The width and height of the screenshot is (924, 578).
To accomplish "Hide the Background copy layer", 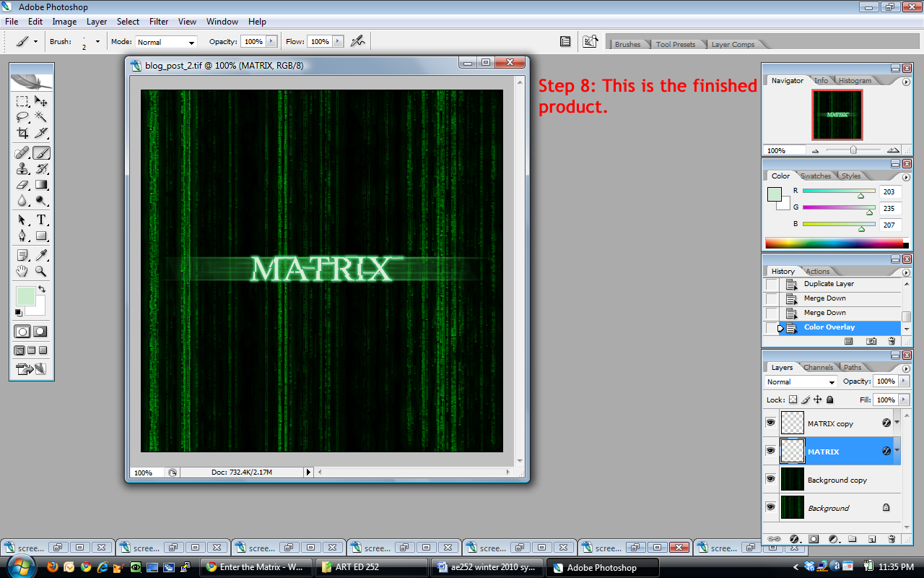I will pos(770,479).
